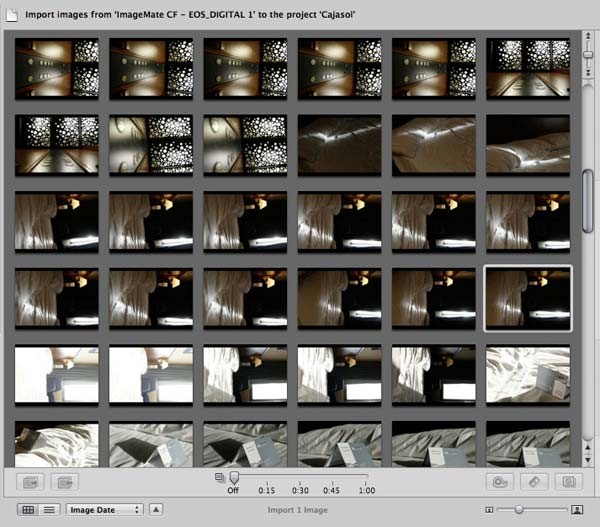The height and width of the screenshot is (527, 600).
Task: Click the tag-shaped icon button
Action: (534, 482)
